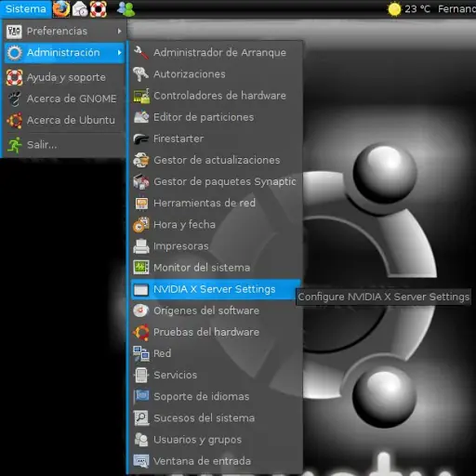Viewport: 476px width, 476px height.
Task: Open Herramientas de red
Action: [x=216, y=204]
